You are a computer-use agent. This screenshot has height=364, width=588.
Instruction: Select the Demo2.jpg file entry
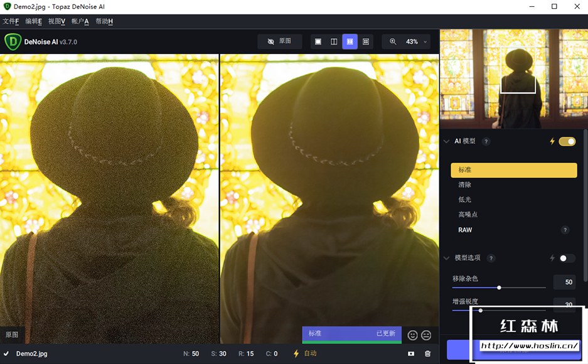[x=32, y=353]
